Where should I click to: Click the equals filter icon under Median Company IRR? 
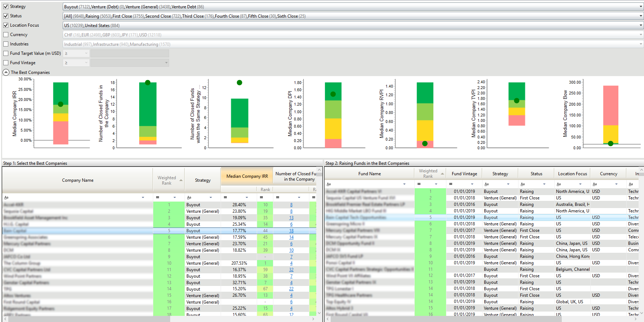click(x=225, y=198)
